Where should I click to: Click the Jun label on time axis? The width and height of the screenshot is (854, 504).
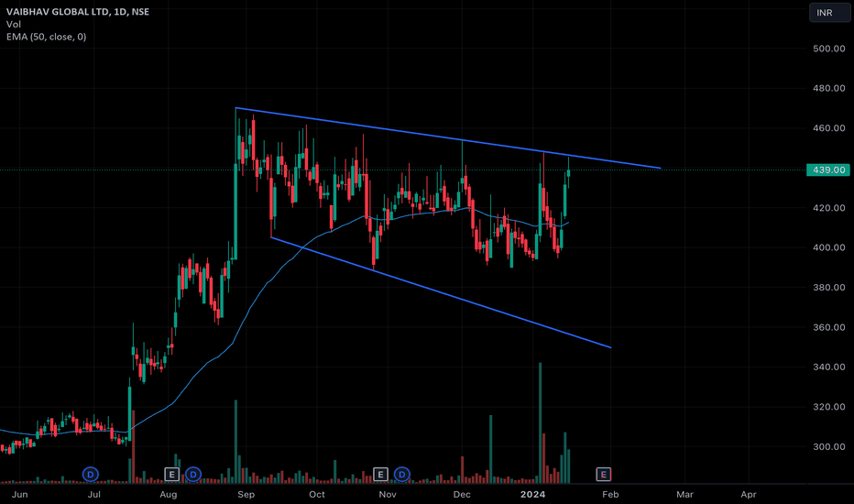pyautogui.click(x=19, y=494)
